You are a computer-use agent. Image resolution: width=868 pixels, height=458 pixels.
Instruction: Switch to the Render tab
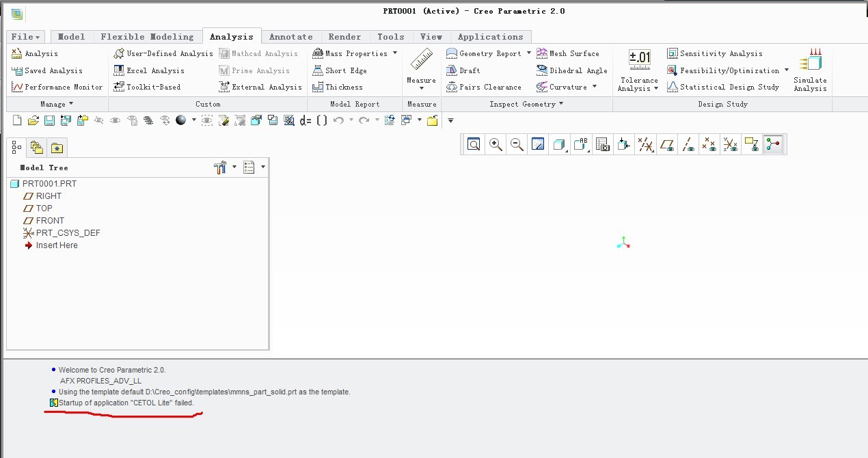point(344,37)
